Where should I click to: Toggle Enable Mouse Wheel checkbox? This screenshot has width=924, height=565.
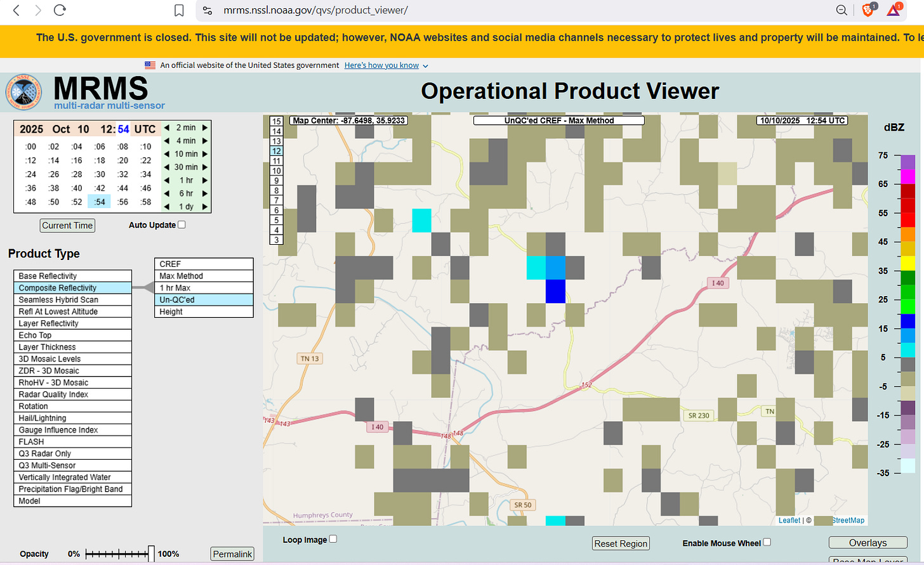[x=767, y=542]
